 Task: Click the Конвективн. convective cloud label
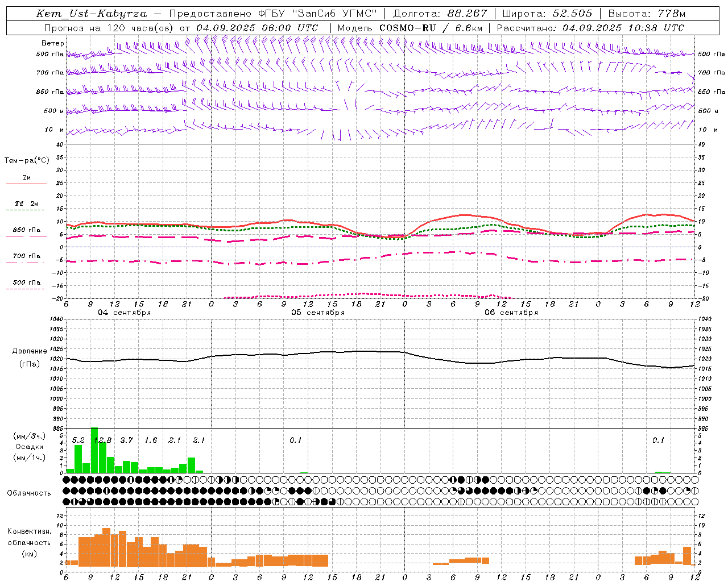(29, 531)
